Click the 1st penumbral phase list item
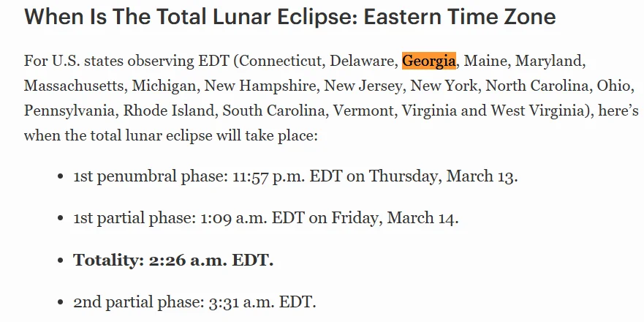The height and width of the screenshot is (322, 644). (295, 177)
